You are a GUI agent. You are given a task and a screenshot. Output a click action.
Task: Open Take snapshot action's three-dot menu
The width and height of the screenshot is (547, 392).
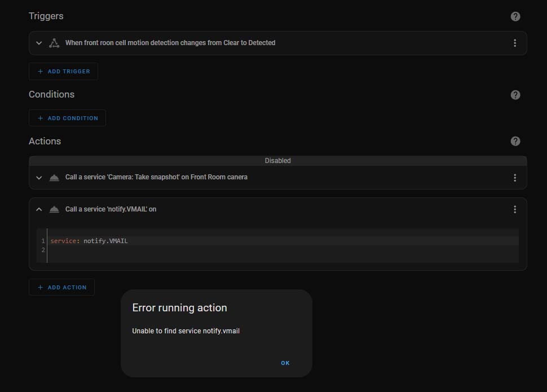(514, 178)
